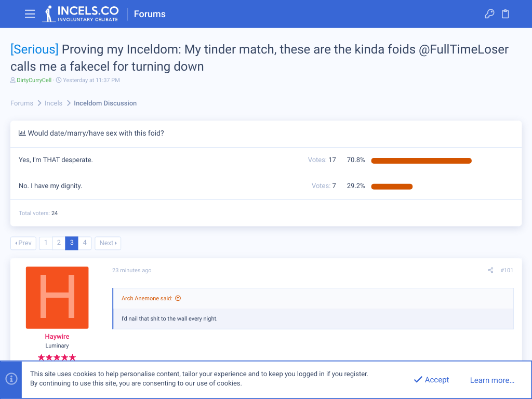Click the clipboard register icon
Image resolution: width=532 pixels, height=399 pixels.
506,14
